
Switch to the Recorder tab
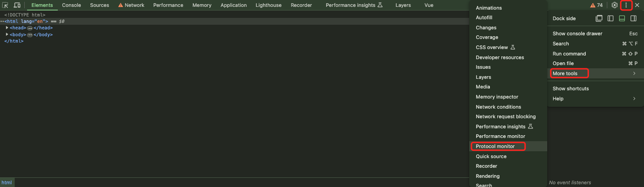(301, 5)
